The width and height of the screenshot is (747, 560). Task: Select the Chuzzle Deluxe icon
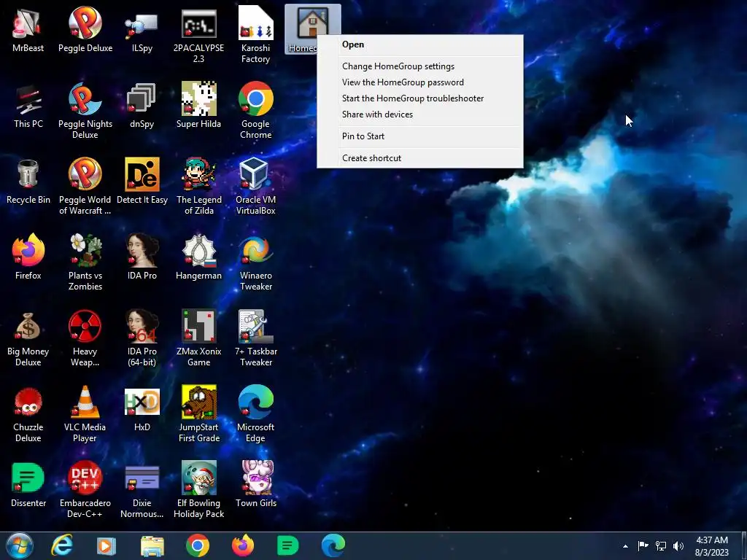point(28,414)
